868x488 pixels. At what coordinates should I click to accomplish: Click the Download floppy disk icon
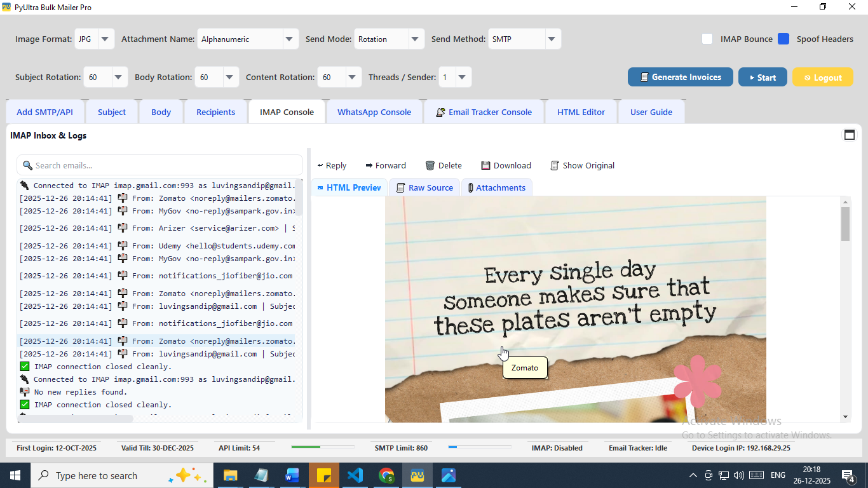point(485,165)
